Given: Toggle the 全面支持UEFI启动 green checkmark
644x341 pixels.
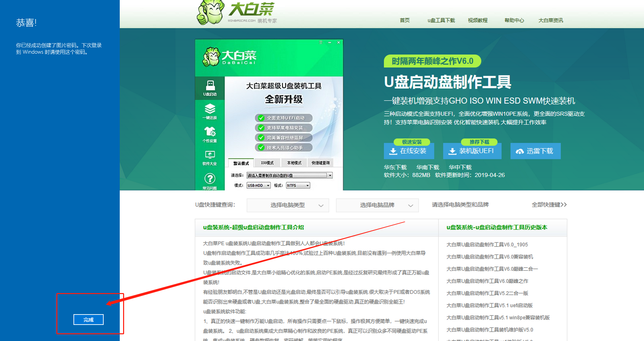Looking at the screenshot, I should tap(261, 118).
